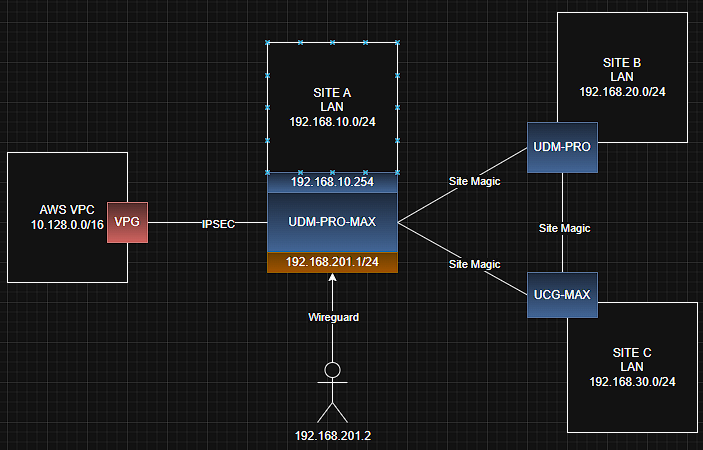Screen dimensions: 703x450
Task: Click top-right resize handle of SITE A
Action: pyautogui.click(x=397, y=43)
